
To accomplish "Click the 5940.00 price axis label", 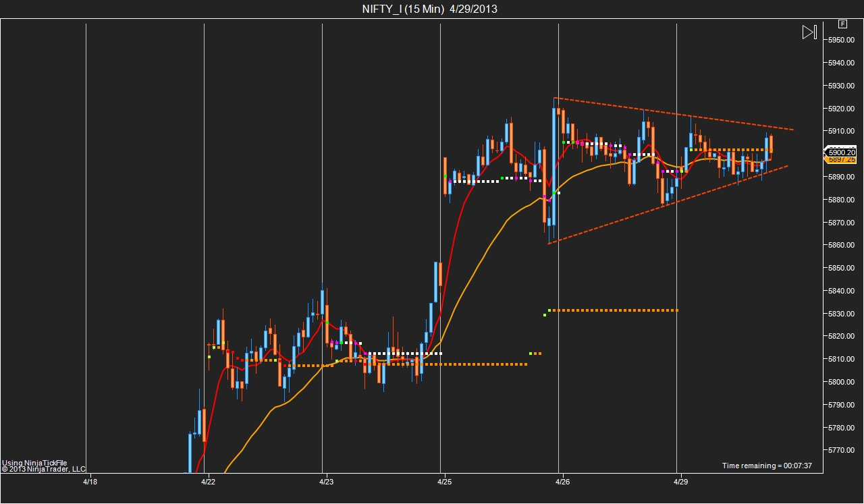I will (x=842, y=63).
